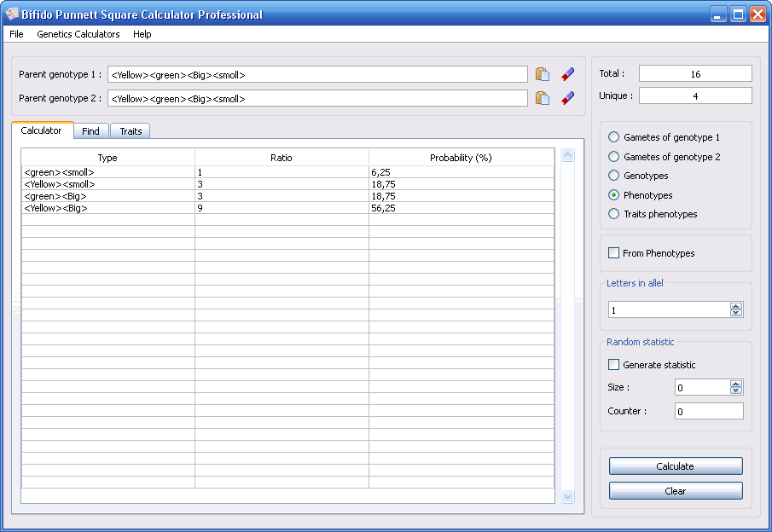Viewport: 772px width, 532px height.
Task: Enable the From Phenotypes checkbox
Action: (613, 253)
